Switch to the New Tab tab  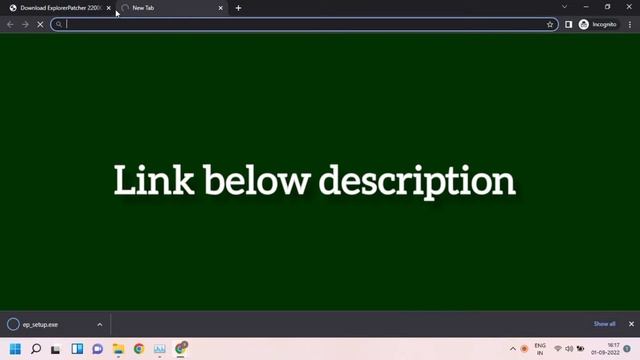point(171,8)
